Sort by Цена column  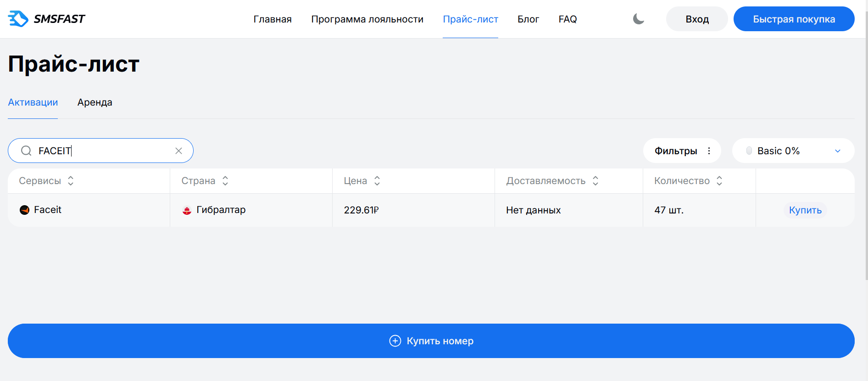(x=377, y=181)
